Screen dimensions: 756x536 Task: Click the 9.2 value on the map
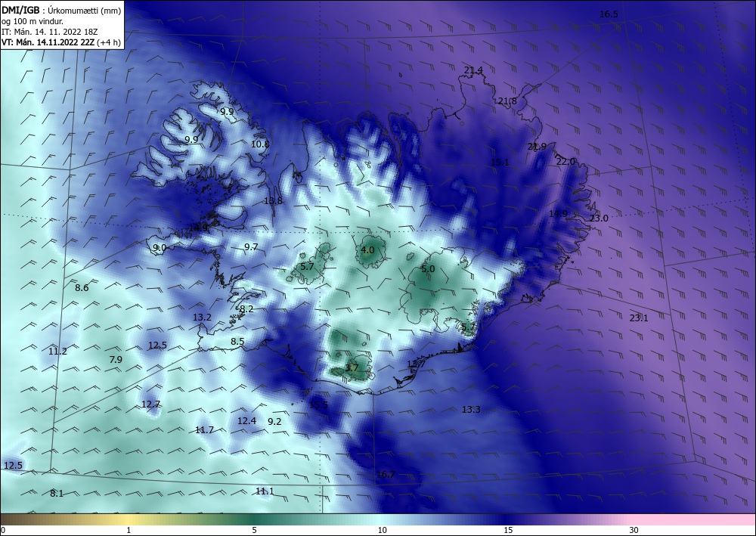click(274, 422)
